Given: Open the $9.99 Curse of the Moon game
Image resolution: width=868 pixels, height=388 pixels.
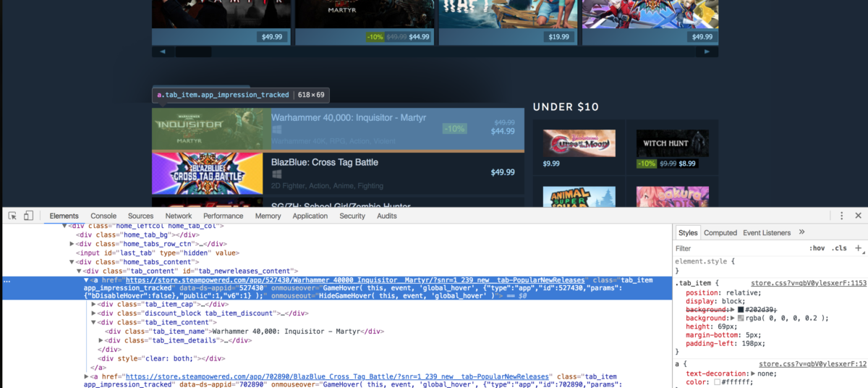Looking at the screenshot, I should (x=579, y=148).
